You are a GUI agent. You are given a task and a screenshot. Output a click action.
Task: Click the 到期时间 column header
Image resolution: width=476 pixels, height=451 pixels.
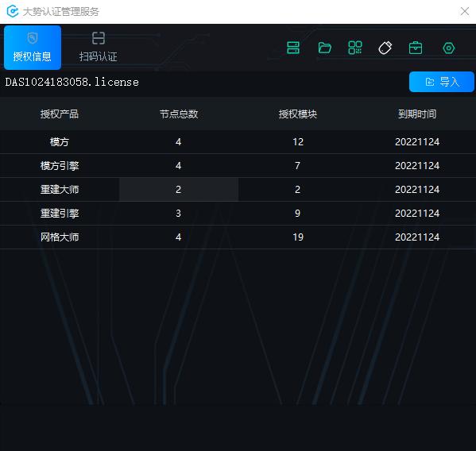point(417,114)
